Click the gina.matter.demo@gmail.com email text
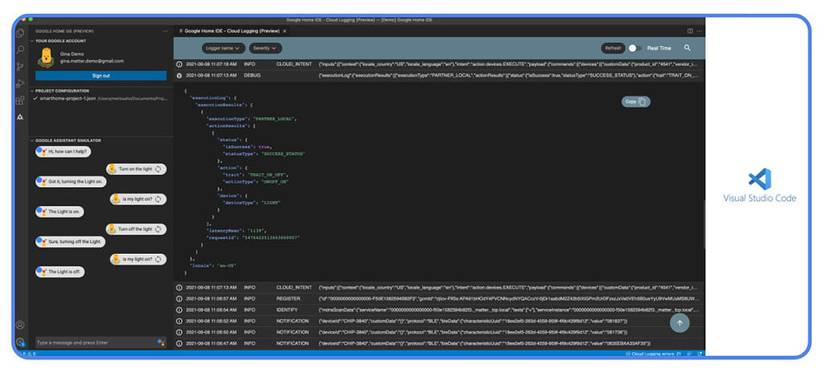 (92, 61)
